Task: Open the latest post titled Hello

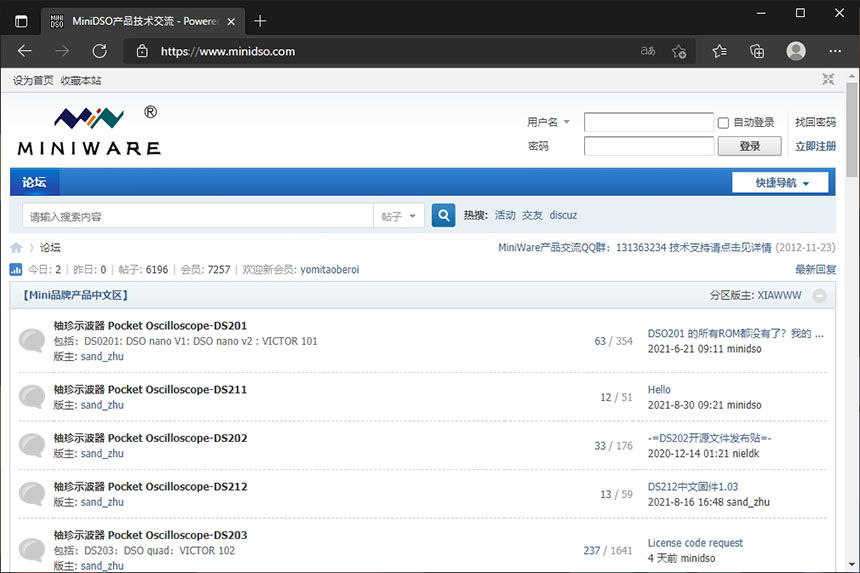Action: pyautogui.click(x=659, y=389)
